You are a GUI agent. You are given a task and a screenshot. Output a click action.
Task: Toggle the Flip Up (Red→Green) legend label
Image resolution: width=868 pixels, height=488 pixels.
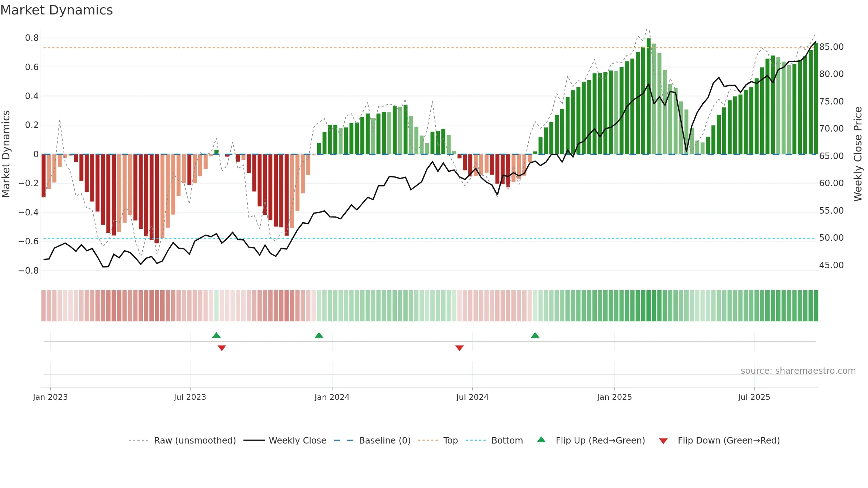click(600, 440)
